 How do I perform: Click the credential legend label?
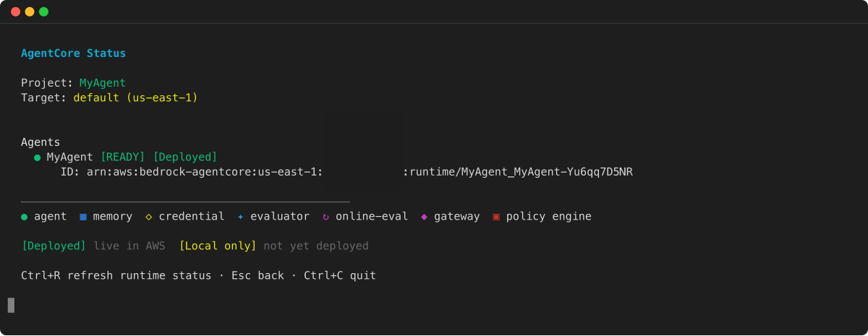[192, 217]
